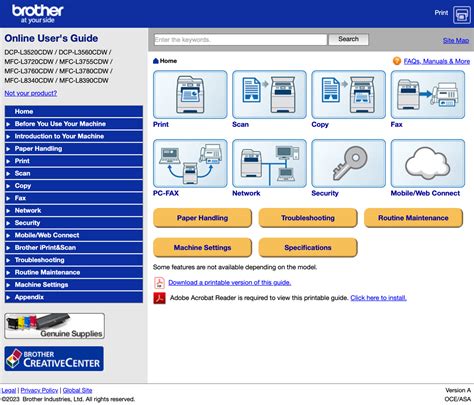Click the yellow Routine Maintenance button
Image resolution: width=474 pixels, height=405 pixels.
413,218
